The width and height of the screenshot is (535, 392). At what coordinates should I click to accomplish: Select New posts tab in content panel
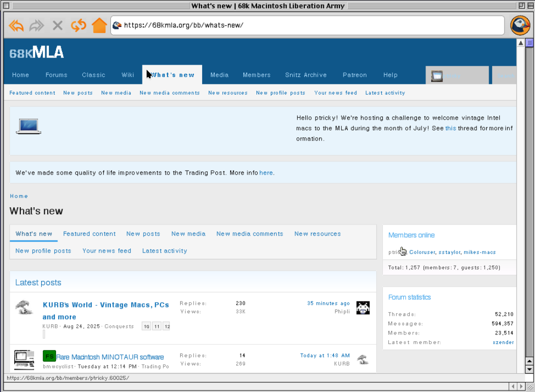coord(144,234)
